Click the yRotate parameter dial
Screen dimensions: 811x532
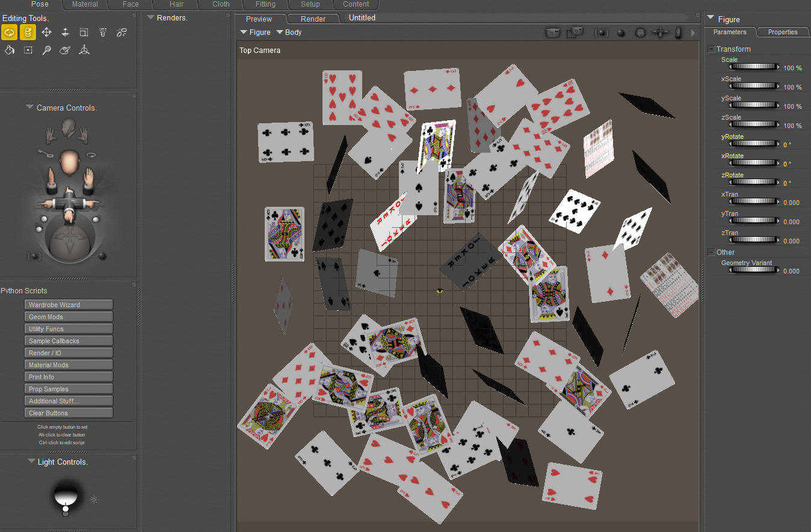(753, 144)
